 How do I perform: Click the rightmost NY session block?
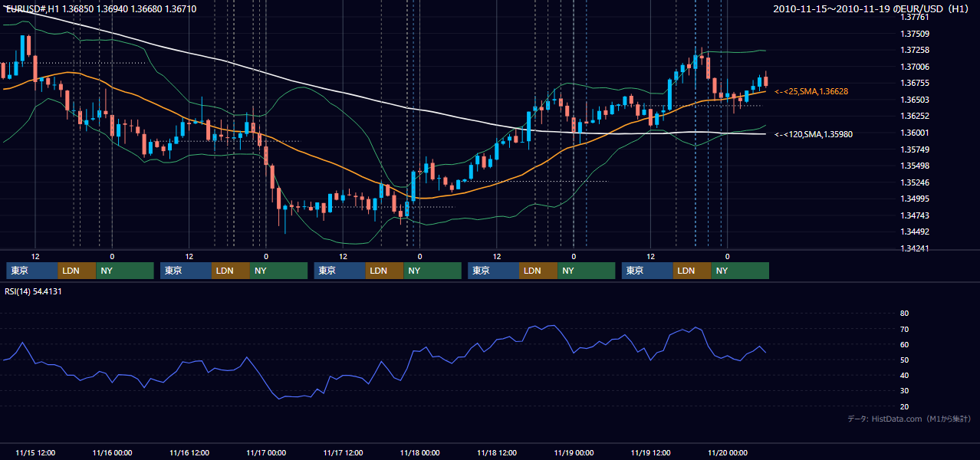coord(740,271)
